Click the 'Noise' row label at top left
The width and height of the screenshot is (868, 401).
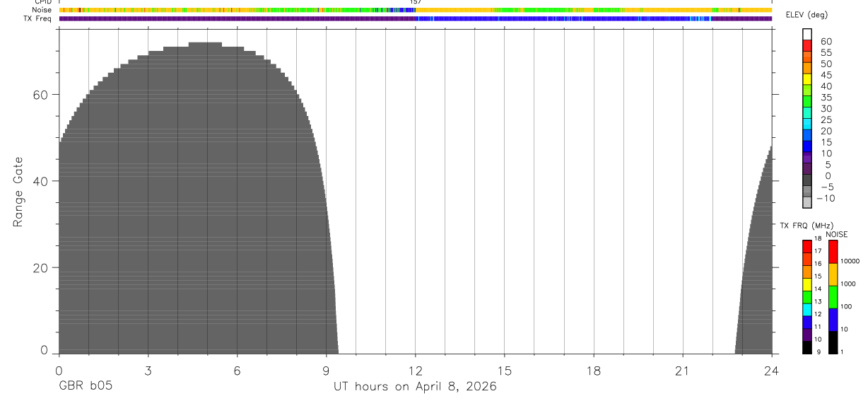[42, 10]
